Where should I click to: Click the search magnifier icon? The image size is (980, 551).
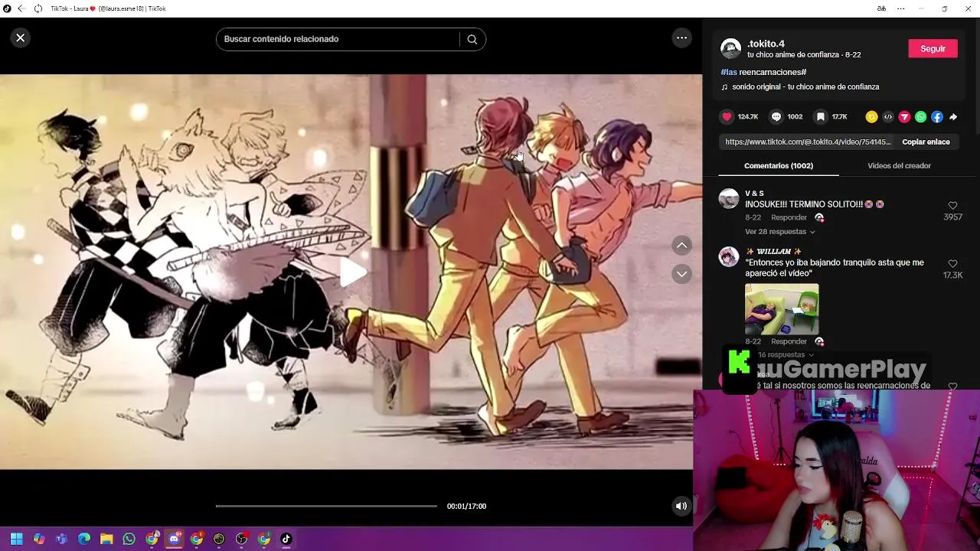pyautogui.click(x=472, y=39)
